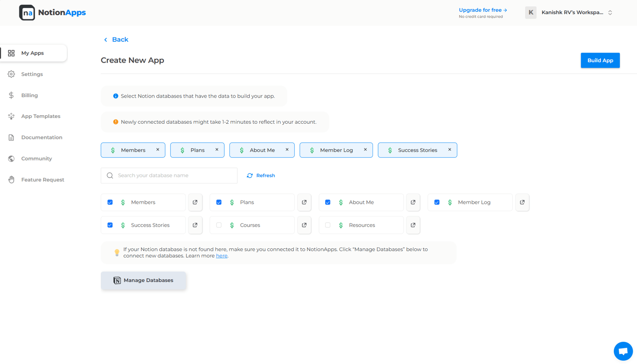
Task: Expand the workspace switcher dropdown
Action: [610, 13]
